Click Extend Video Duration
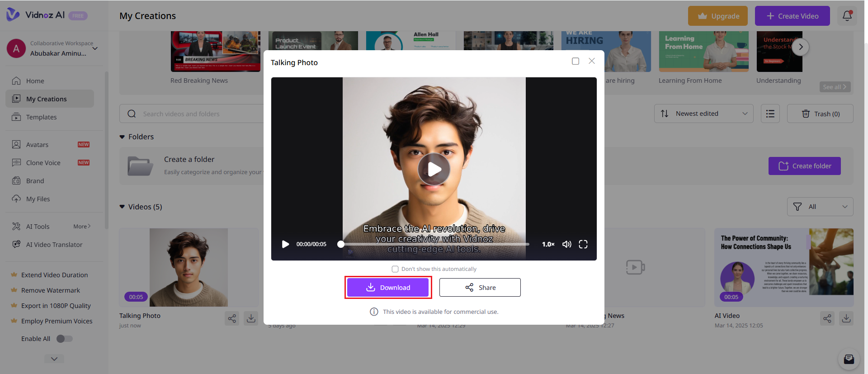This screenshot has height=374, width=868. tap(54, 275)
